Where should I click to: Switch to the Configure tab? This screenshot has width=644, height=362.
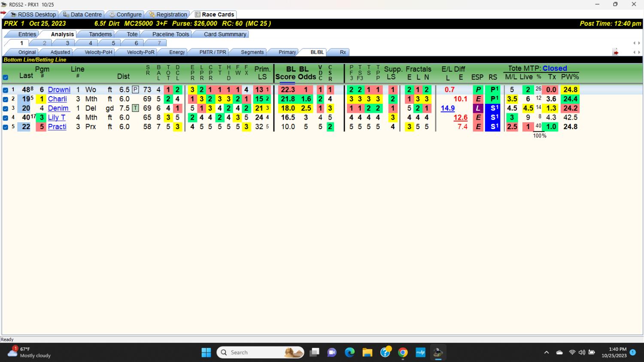125,15
